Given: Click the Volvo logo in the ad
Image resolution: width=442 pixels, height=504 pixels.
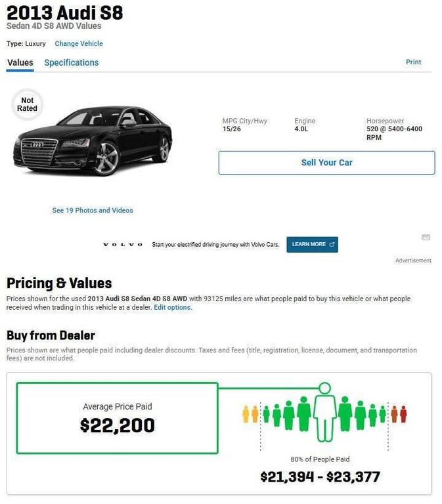Looking at the screenshot, I should pos(123,245).
